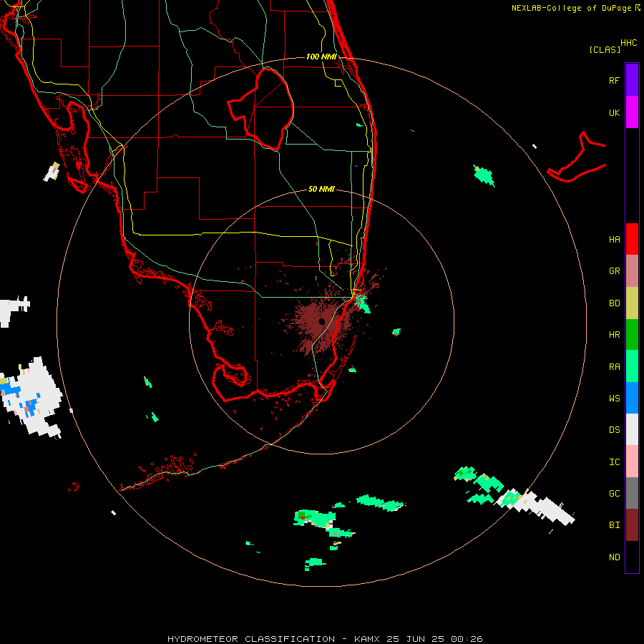Click the BD yellow legend color block
The width and height of the screenshot is (644, 644).
(x=632, y=303)
